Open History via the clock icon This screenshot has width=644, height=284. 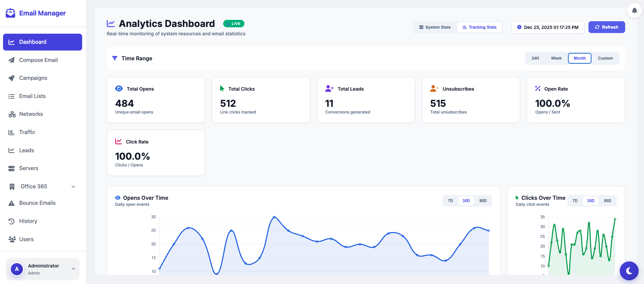click(x=11, y=221)
